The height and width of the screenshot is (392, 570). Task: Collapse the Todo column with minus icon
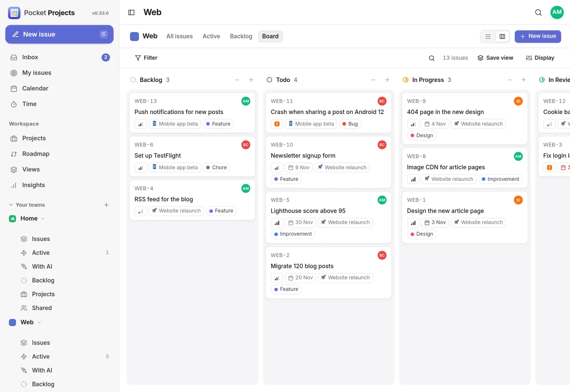pyautogui.click(x=373, y=80)
